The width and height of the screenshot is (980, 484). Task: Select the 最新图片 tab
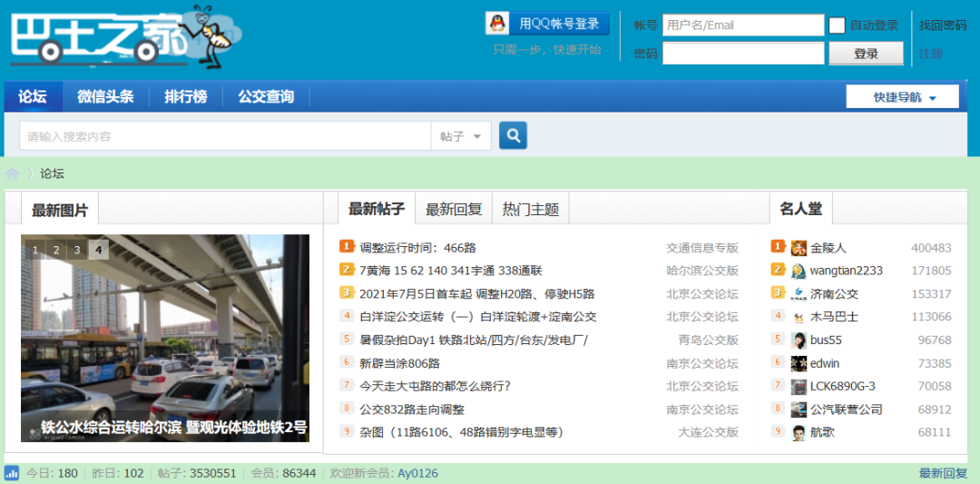[x=60, y=210]
